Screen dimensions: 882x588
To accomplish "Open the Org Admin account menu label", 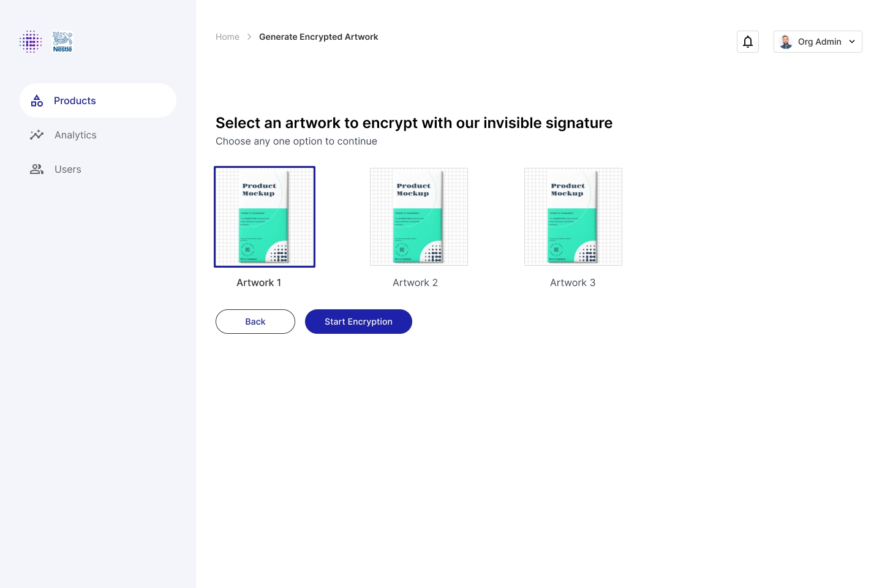I will (x=820, y=42).
